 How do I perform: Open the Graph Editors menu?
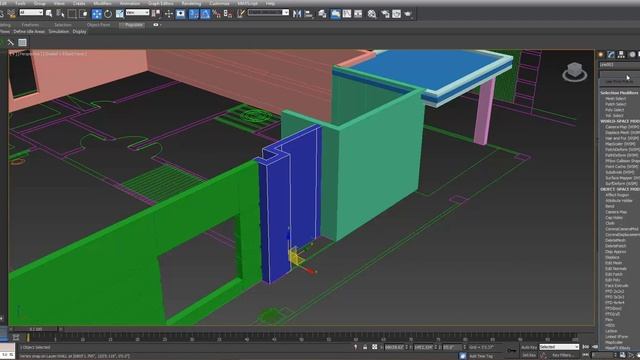pyautogui.click(x=161, y=3)
